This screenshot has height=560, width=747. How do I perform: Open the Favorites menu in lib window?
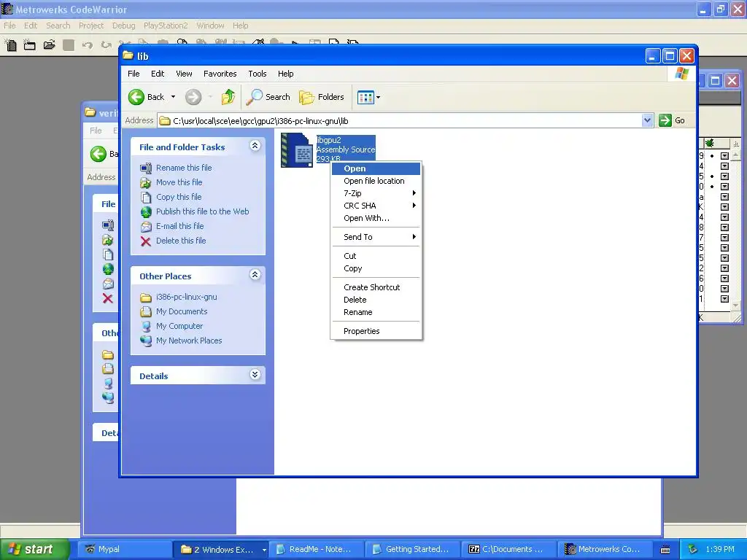point(220,74)
